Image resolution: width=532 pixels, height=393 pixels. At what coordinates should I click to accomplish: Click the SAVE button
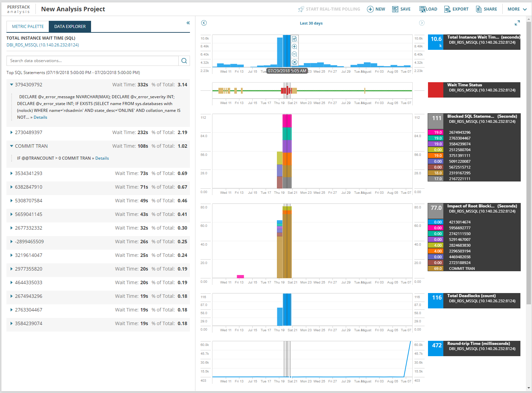(x=401, y=9)
